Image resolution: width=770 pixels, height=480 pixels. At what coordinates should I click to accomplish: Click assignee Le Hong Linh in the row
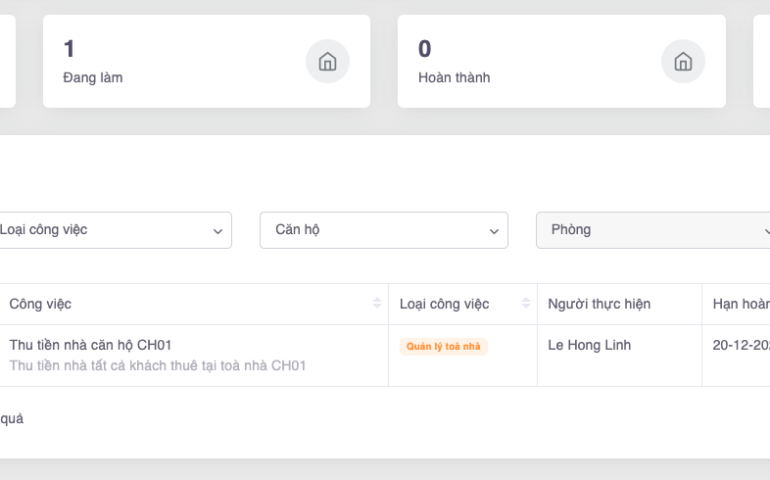click(x=589, y=345)
